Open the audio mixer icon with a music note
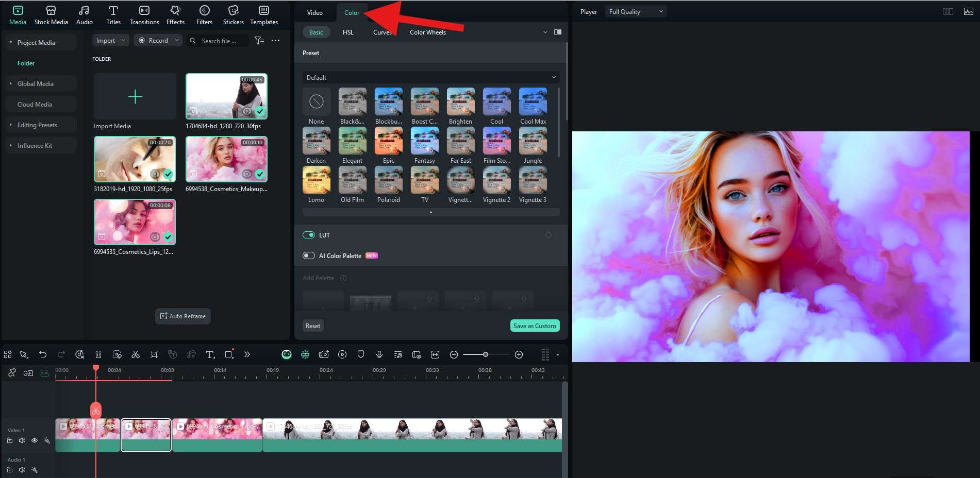The height and width of the screenshot is (478, 980). click(398, 354)
